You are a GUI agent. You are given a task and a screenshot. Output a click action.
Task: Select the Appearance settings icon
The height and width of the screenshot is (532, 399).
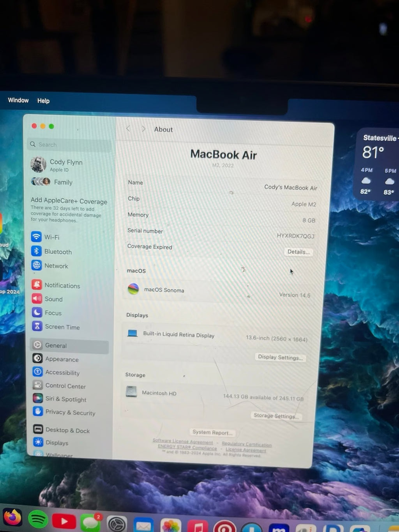click(37, 358)
